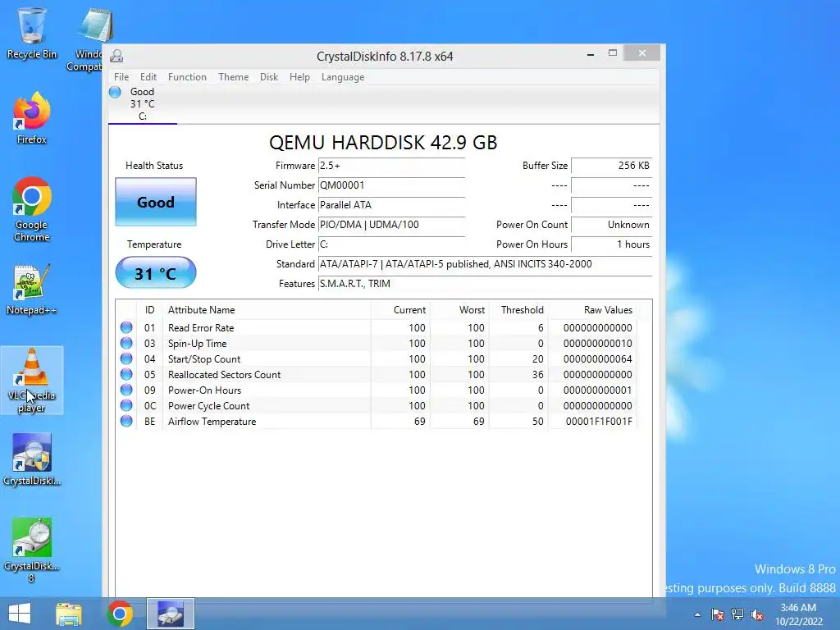The width and height of the screenshot is (840, 630).
Task: Click the Firmware field 2.5+
Action: (x=391, y=166)
